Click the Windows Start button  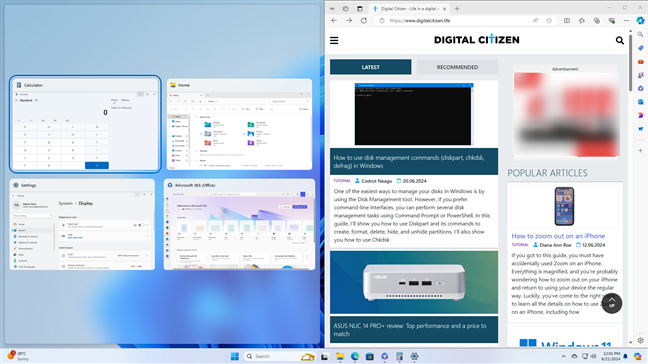(235, 356)
